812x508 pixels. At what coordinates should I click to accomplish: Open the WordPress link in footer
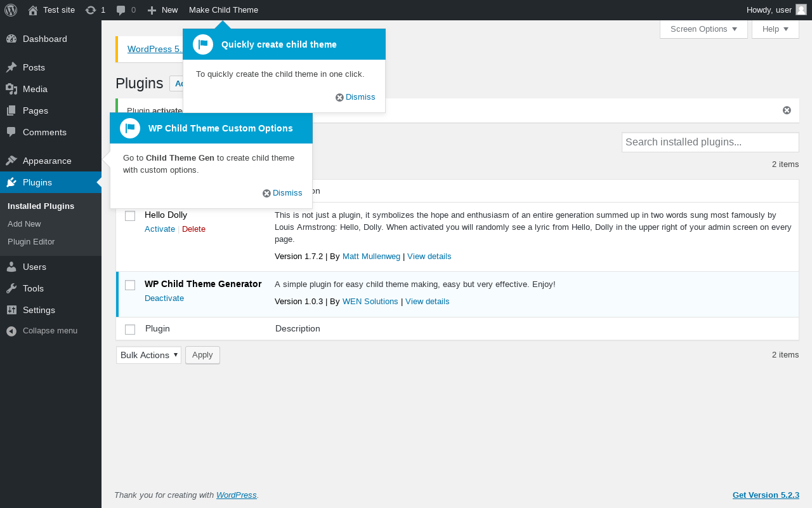coord(237,495)
